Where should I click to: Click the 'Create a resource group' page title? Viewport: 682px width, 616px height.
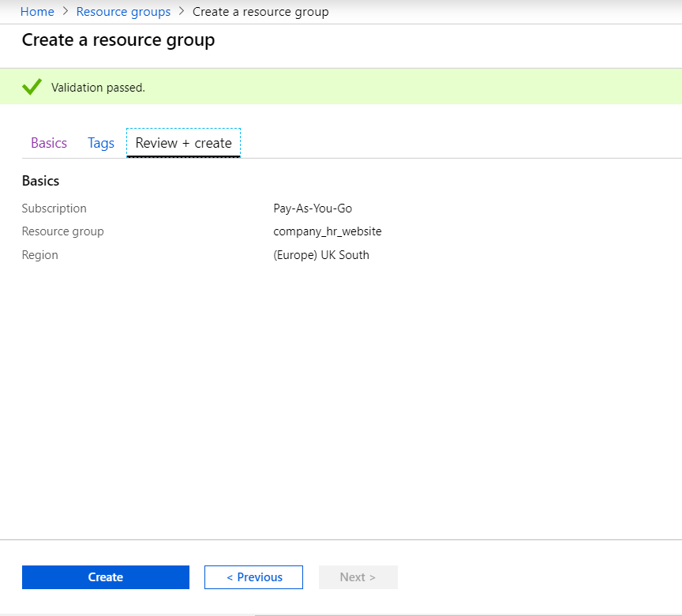coord(118,40)
